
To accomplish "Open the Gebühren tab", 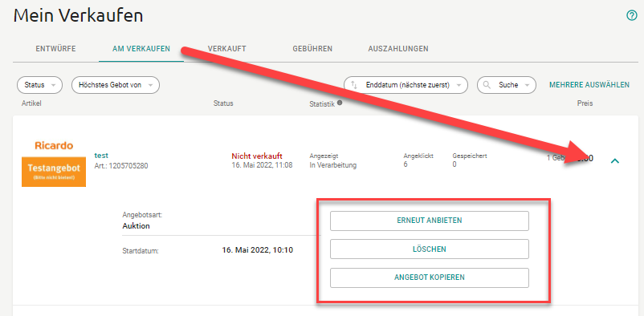I will coord(312,49).
